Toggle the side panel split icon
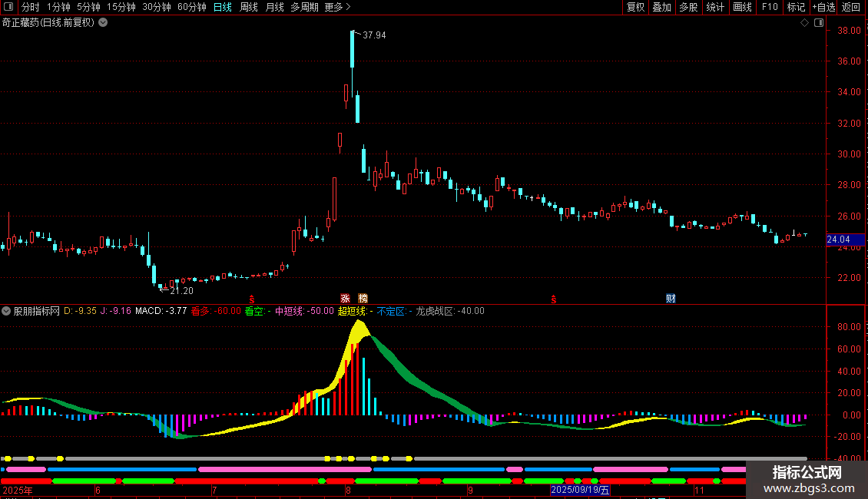The image size is (868, 499). 819,22
